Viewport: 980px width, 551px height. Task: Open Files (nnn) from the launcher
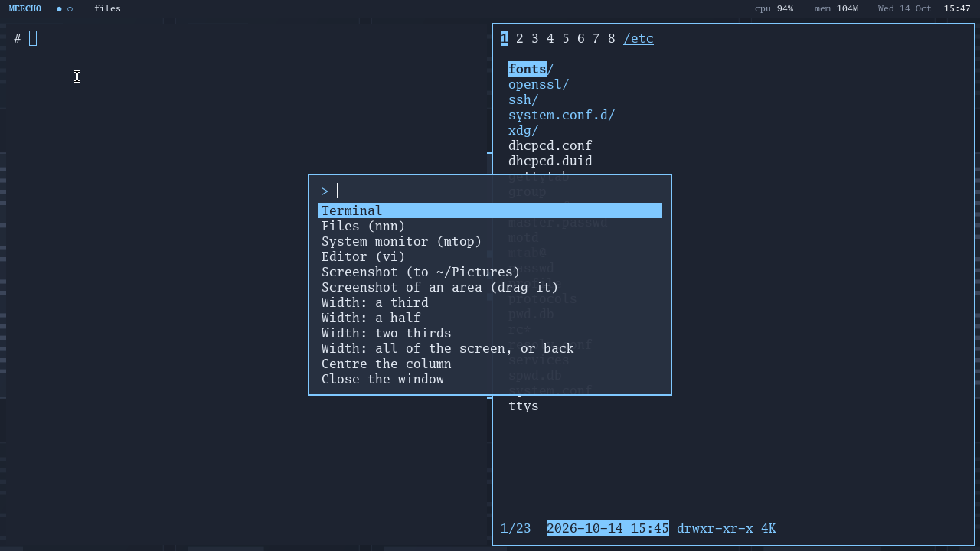pyautogui.click(x=490, y=227)
